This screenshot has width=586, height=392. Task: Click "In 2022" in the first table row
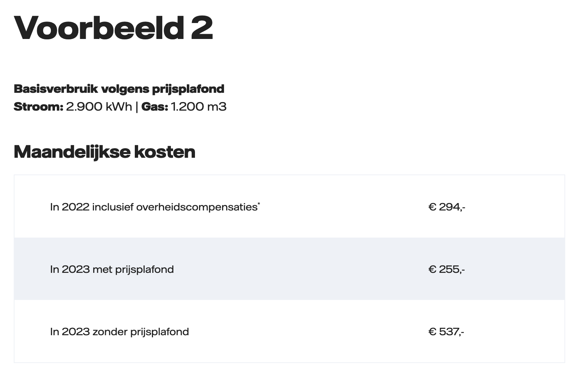click(70, 207)
